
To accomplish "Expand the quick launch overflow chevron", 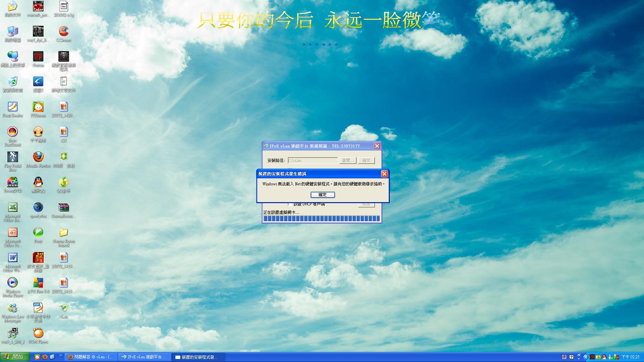I will 61,355.
